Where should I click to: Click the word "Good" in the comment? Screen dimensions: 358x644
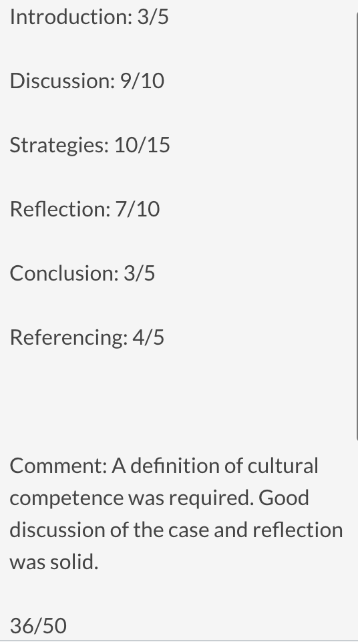[284, 498]
